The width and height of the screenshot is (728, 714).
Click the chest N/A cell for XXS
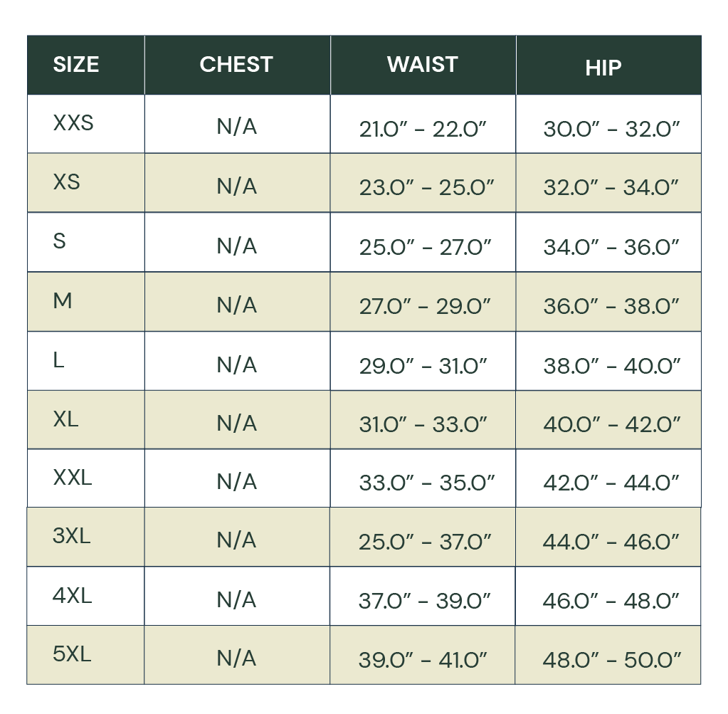236,127
